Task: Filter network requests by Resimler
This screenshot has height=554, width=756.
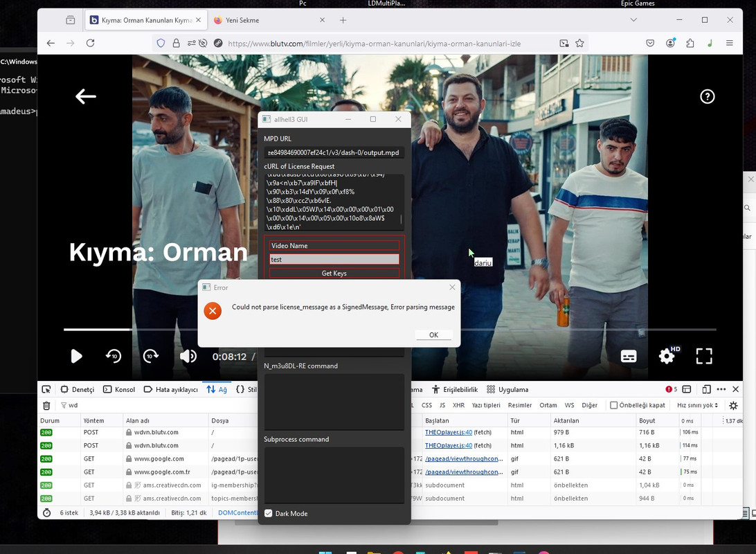Action: [x=519, y=406]
